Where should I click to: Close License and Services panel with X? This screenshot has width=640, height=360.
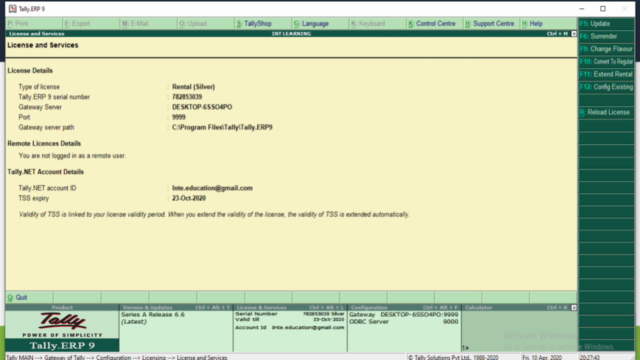573,33
